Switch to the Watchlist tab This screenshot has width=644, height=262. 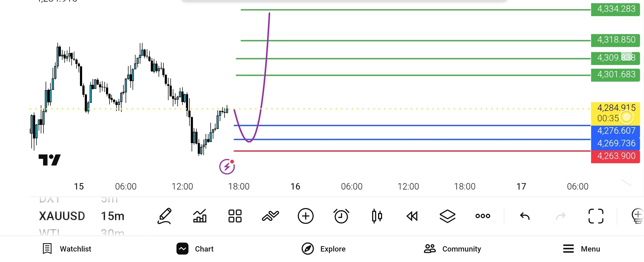tap(67, 249)
